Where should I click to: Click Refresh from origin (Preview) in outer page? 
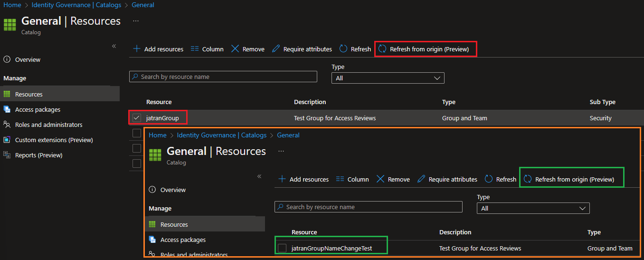[x=424, y=49]
